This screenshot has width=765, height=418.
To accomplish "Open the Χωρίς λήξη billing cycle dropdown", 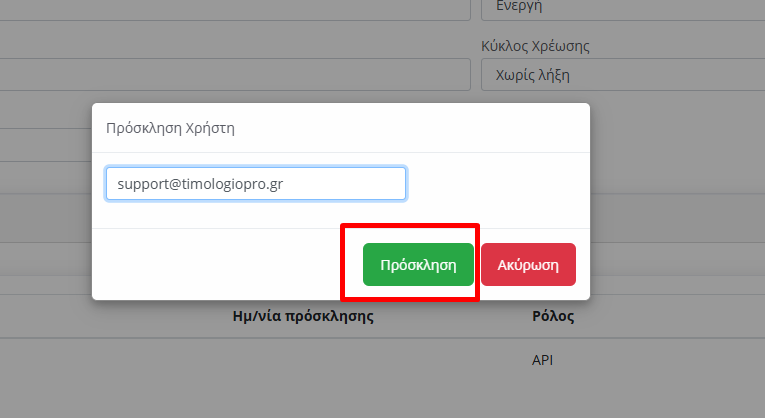I will point(623,75).
